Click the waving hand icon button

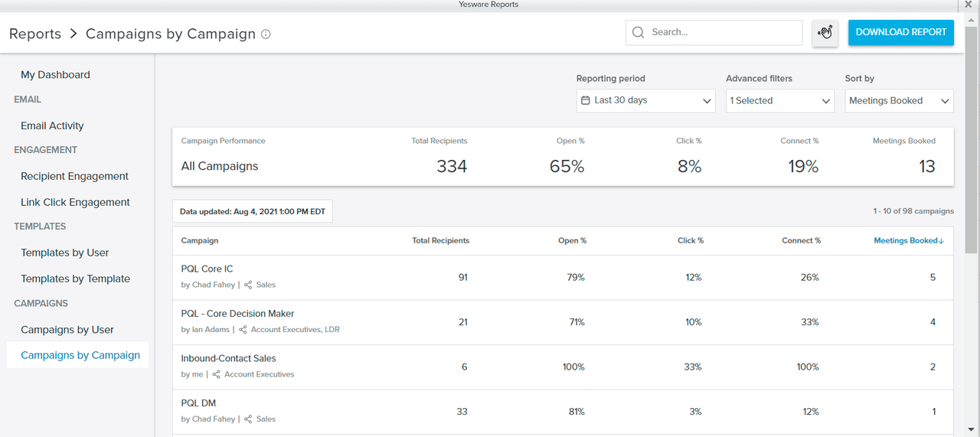(825, 32)
